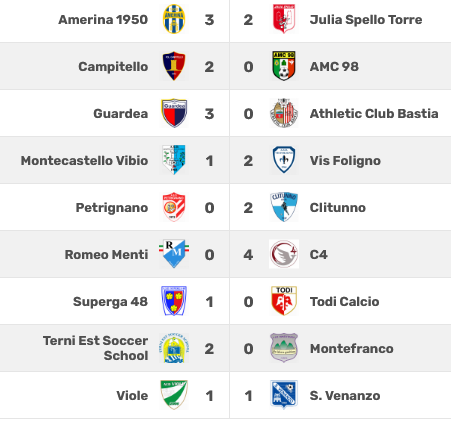Select the Viole green shield logo
The height and width of the screenshot is (424, 451).
[174, 395]
